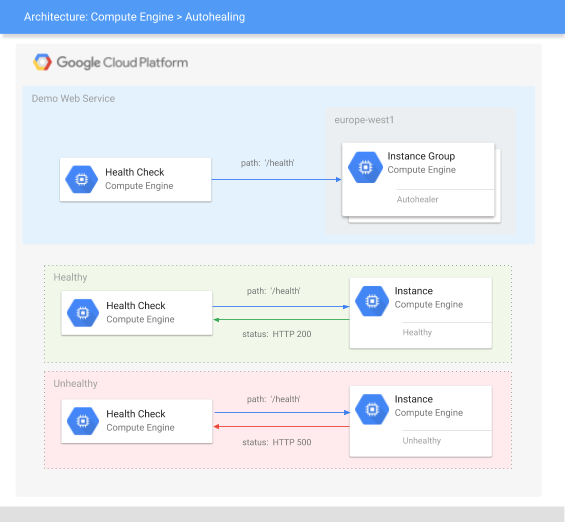This screenshot has height=523, width=565.
Task: Click the Instance Group Compute Engine icon
Action: [x=365, y=167]
